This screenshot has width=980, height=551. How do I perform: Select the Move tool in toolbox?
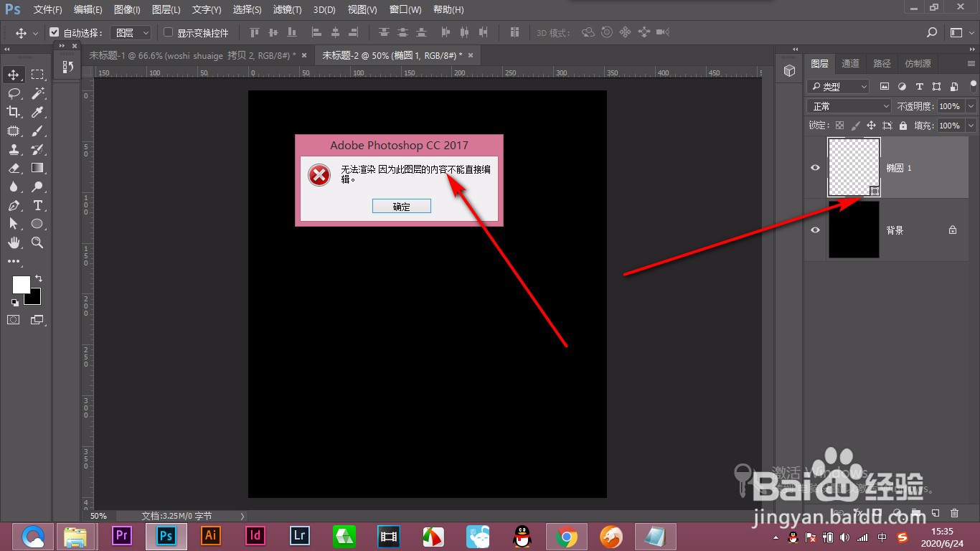[14, 75]
